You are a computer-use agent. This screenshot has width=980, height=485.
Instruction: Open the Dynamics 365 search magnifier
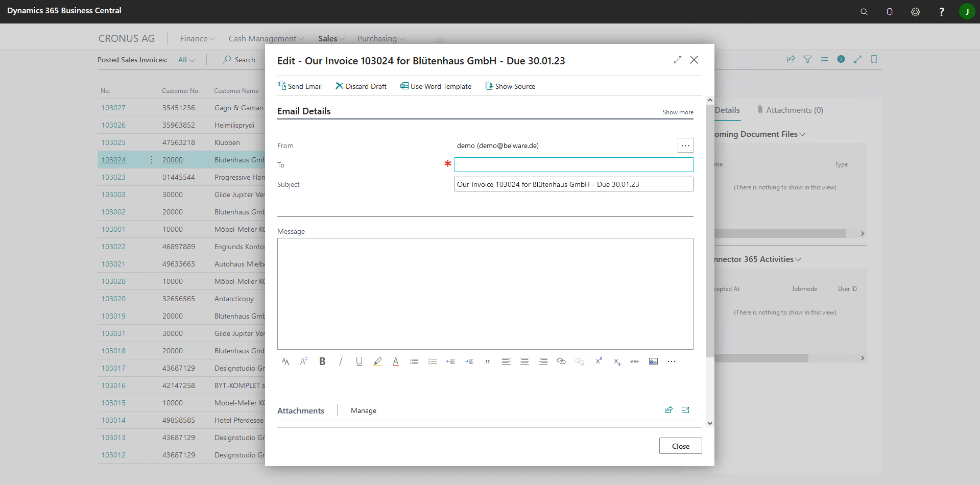pos(864,11)
